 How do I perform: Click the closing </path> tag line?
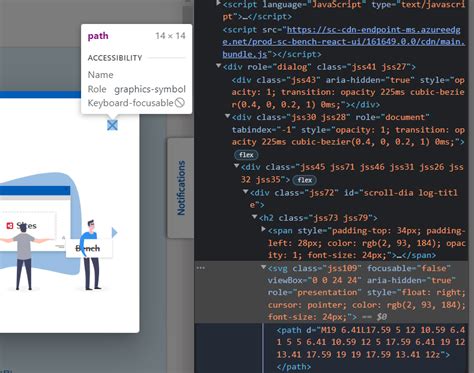(x=293, y=367)
